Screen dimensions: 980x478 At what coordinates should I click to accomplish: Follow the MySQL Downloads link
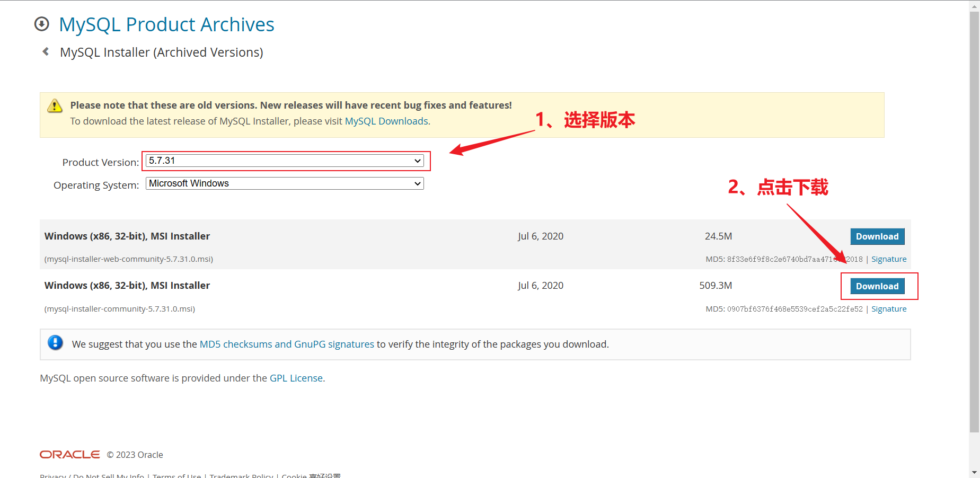tap(386, 121)
